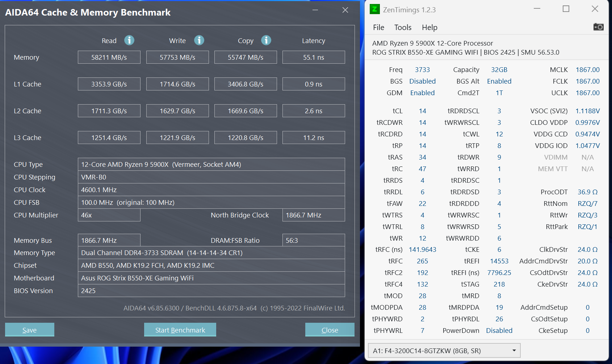Click BGS value Disabled

click(422, 81)
